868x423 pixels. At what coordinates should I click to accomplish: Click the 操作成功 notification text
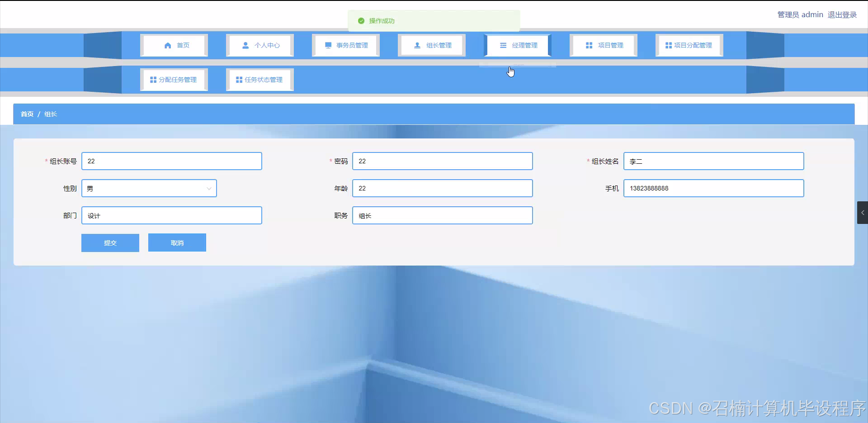[x=382, y=21]
